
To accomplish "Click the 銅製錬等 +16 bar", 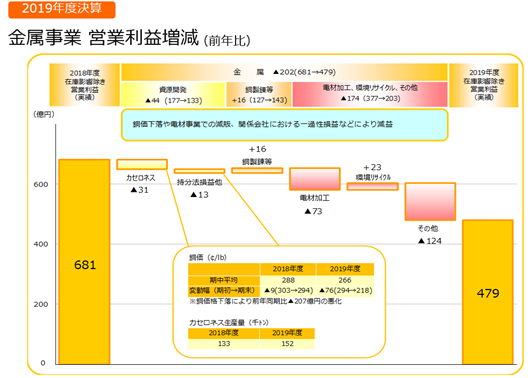I will click(x=257, y=170).
